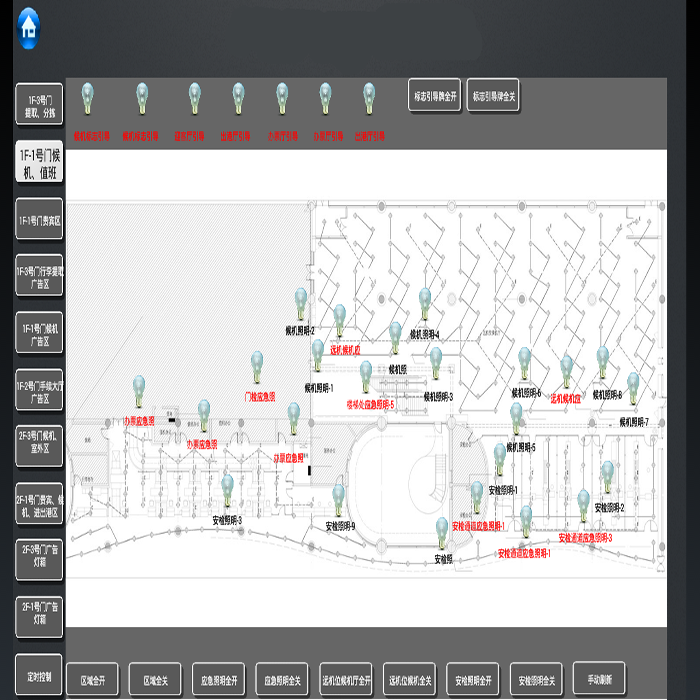Toggle the 安检通道应急照明-3 bulb
This screenshot has height=700, width=700.
583,505
